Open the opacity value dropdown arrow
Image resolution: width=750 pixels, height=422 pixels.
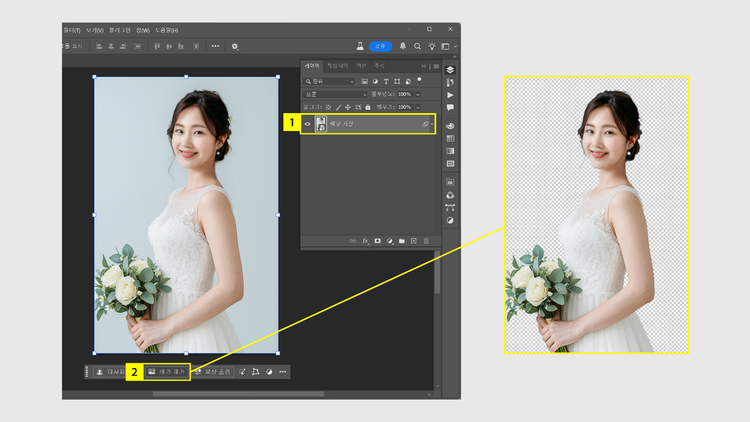click(x=418, y=94)
